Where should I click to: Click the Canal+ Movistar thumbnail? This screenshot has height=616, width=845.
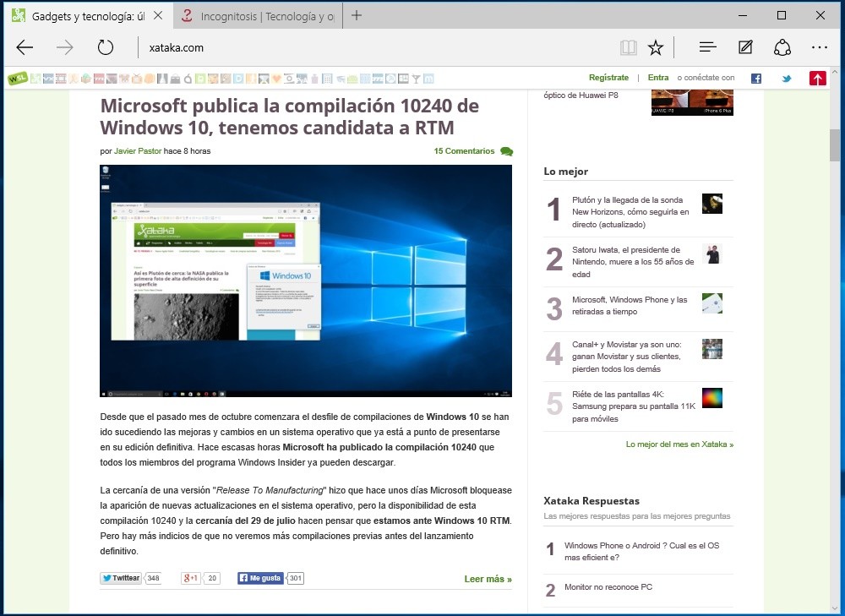click(711, 349)
